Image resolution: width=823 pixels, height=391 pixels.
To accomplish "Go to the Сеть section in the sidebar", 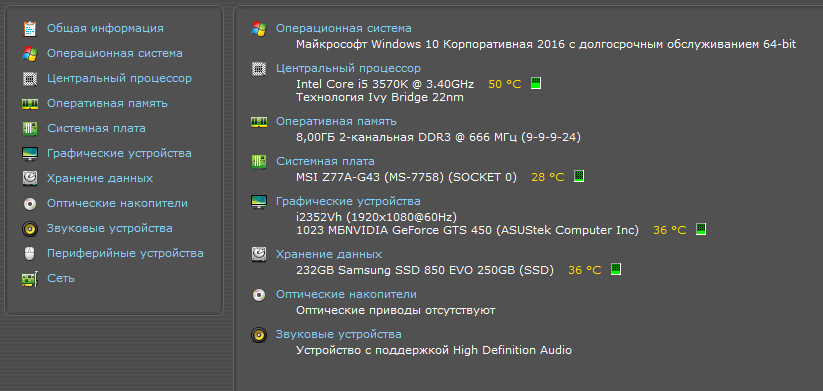I will pos(61,278).
